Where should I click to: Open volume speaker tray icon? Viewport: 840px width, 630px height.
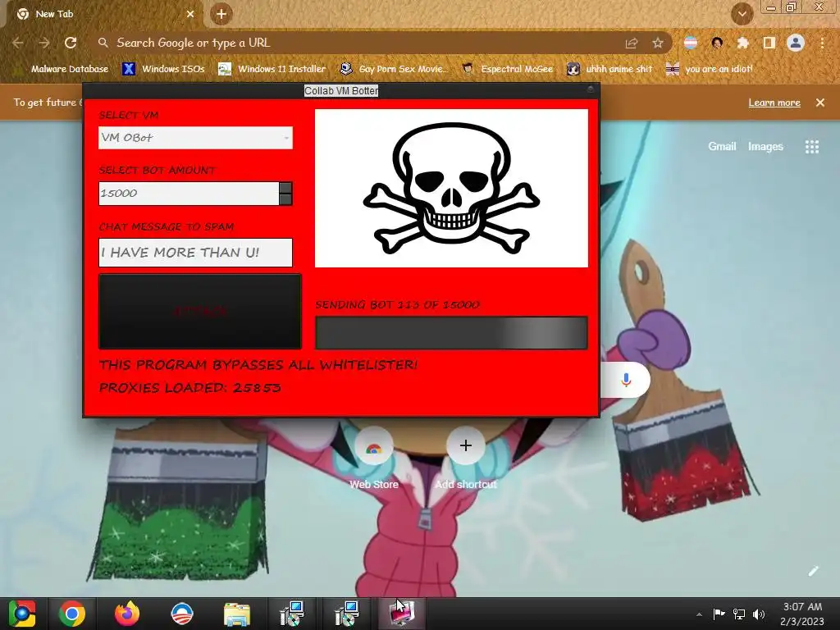coord(759,614)
